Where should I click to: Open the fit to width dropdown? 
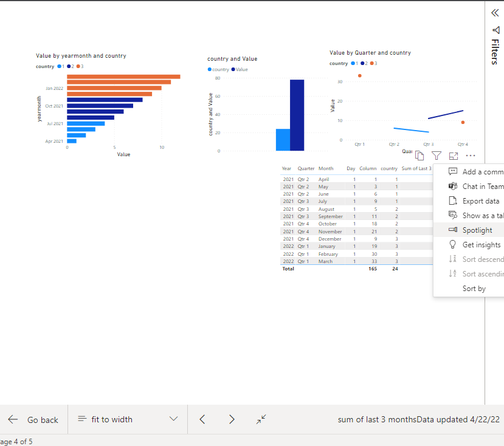(128, 419)
